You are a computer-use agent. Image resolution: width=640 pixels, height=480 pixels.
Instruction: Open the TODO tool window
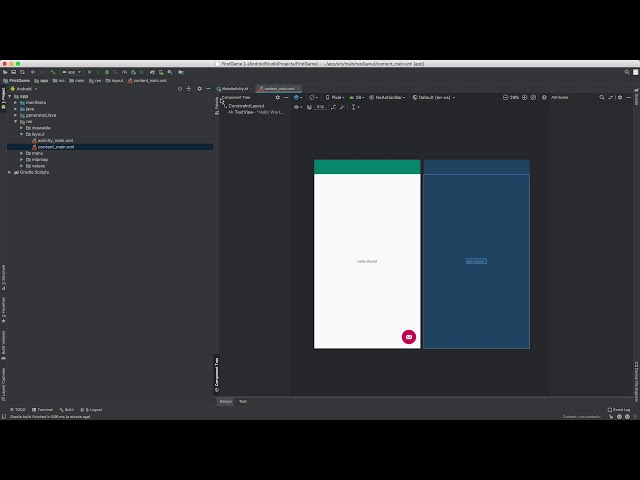click(x=18, y=410)
